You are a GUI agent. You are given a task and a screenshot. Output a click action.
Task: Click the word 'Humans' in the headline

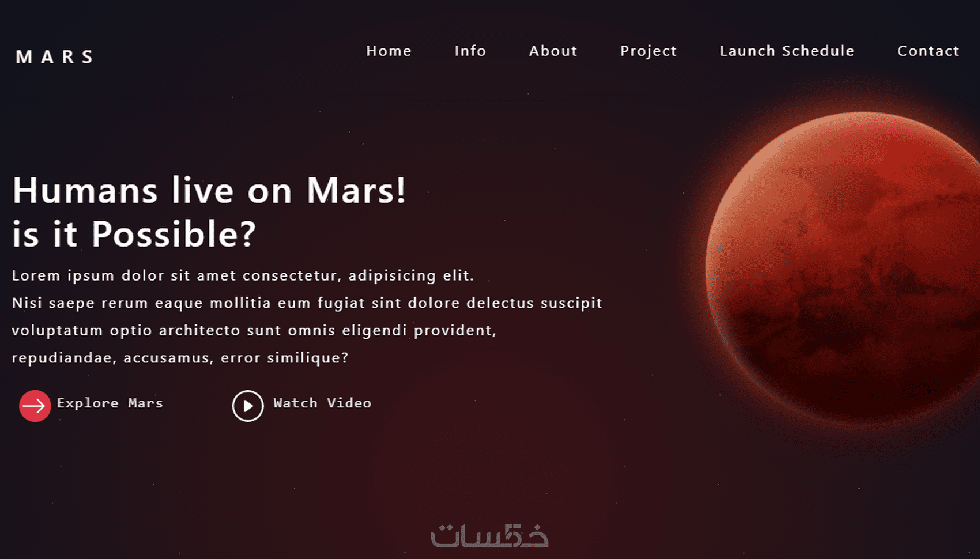(x=85, y=191)
